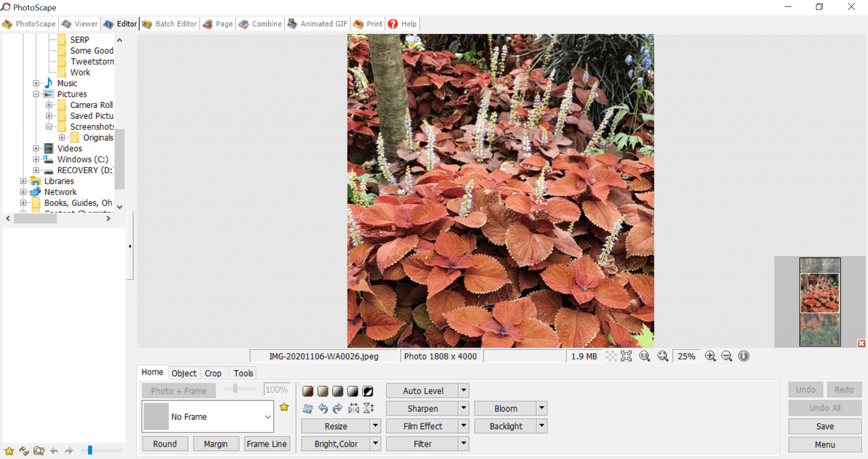Click the Margin button
This screenshot has height=459, width=868.
point(216,444)
